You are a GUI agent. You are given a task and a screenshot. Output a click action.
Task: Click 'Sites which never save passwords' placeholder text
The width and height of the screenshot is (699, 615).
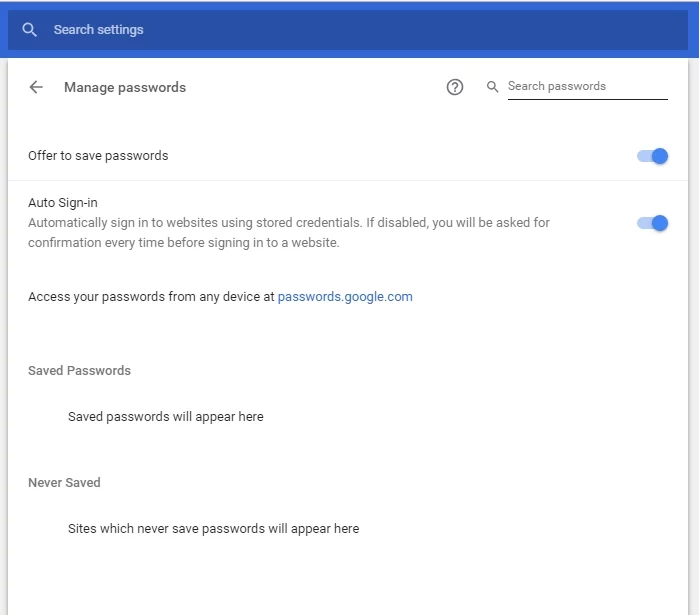point(213,529)
